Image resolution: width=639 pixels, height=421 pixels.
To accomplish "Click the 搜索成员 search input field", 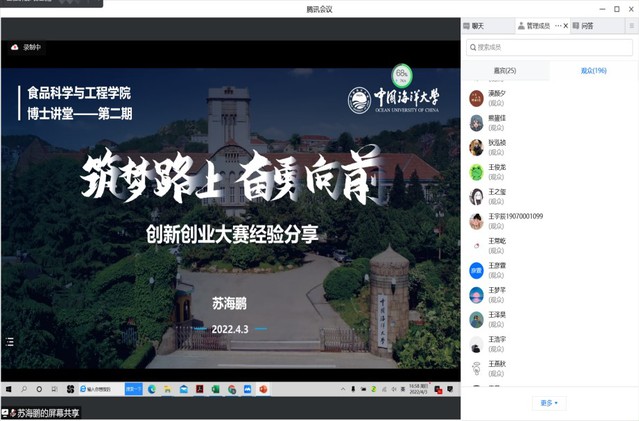I will (x=553, y=47).
